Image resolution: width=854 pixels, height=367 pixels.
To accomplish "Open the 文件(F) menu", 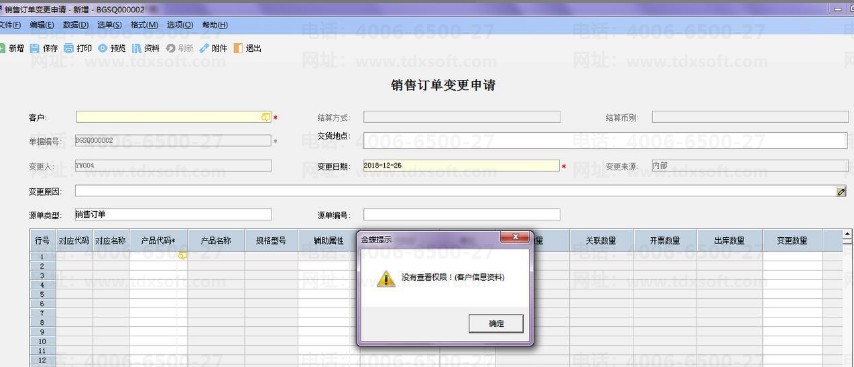I will 10,25.
